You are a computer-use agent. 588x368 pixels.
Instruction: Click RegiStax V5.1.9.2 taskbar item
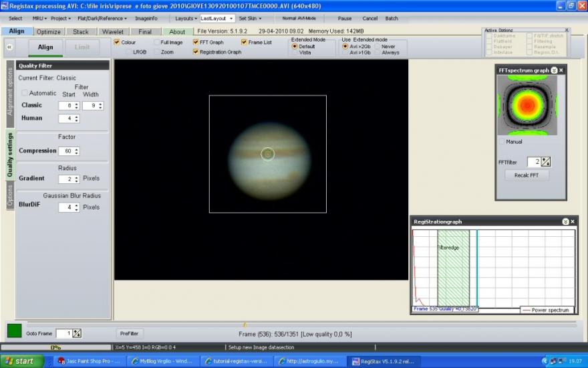pyautogui.click(x=385, y=361)
